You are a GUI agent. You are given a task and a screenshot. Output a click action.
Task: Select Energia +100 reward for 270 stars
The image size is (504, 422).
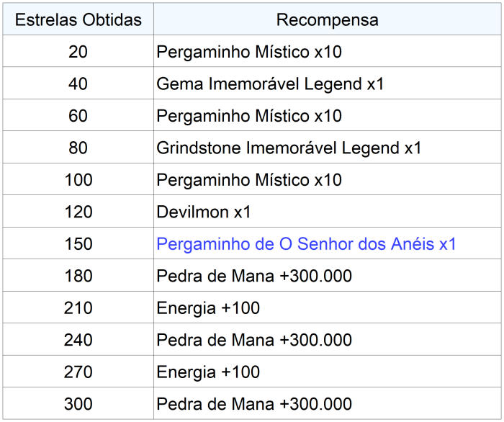(208, 372)
